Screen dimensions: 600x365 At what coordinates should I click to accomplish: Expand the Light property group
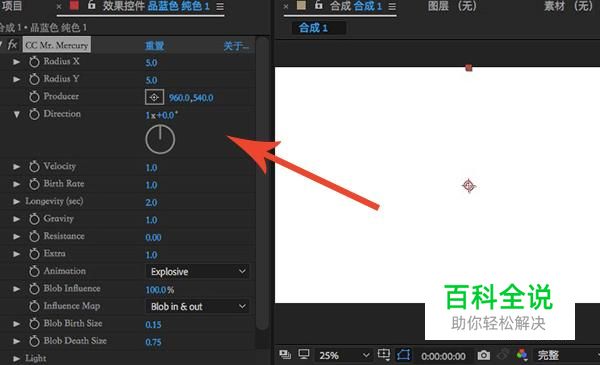tap(16, 358)
